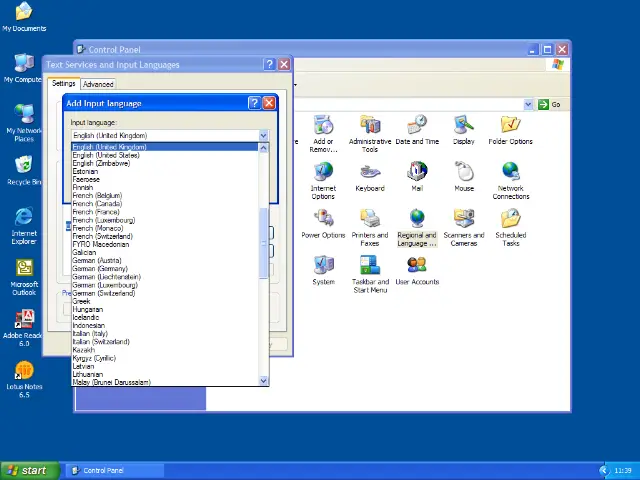Open the Mail control panel icon
Screen dimensions: 640x480
coord(417,174)
